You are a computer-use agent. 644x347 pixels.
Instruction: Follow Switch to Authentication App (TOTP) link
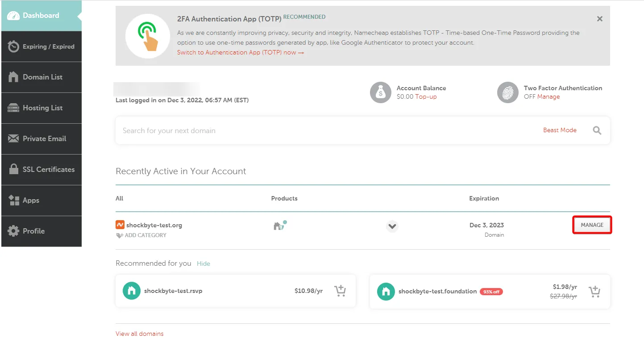(x=241, y=52)
